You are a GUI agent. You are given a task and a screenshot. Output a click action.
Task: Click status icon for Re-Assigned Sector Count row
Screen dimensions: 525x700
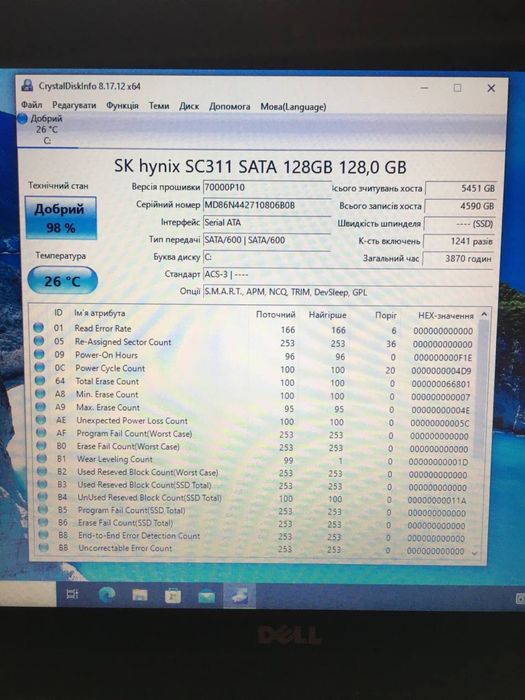click(39, 341)
